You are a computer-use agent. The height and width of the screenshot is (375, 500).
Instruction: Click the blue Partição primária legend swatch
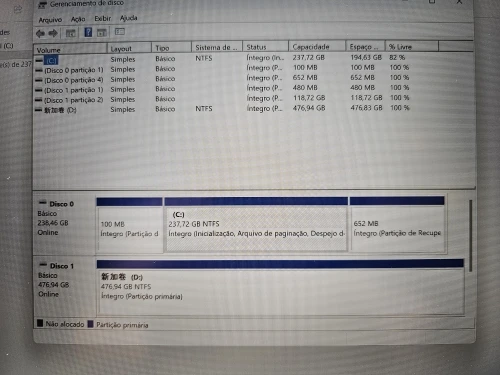[90, 324]
